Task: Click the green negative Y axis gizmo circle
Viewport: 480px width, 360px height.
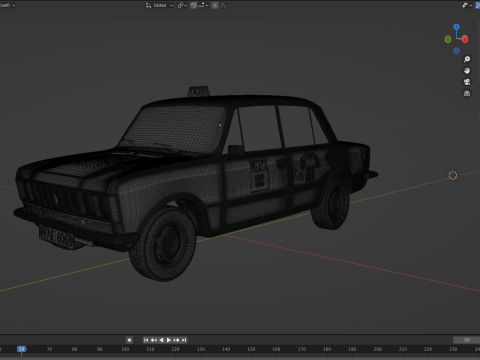Action: click(x=448, y=40)
